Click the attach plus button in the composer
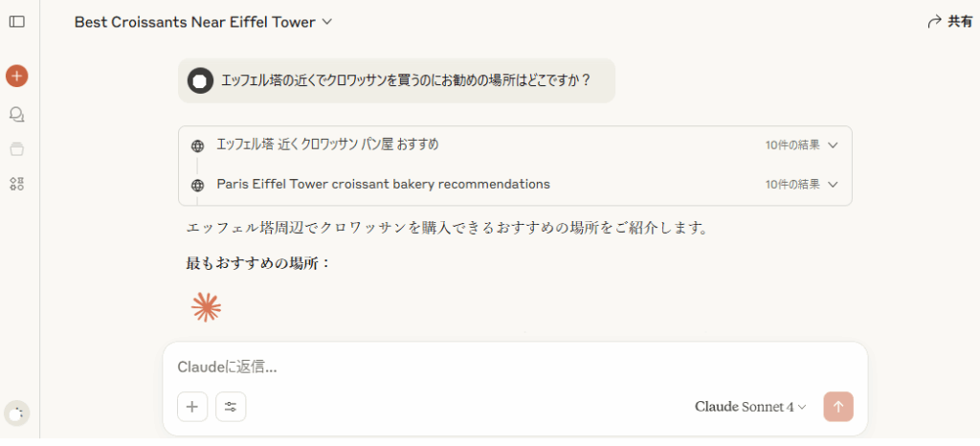The width and height of the screenshot is (980, 446). pos(192,407)
